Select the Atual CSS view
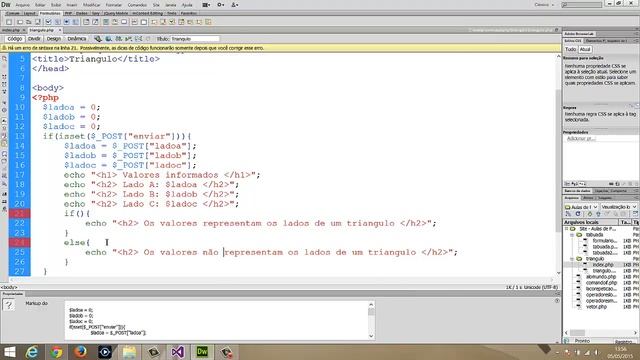 click(585, 49)
